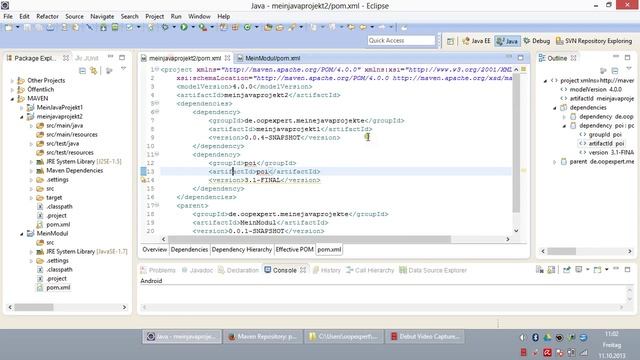Click the Run External Tools toolbar icon
The width and height of the screenshot is (640, 360).
pyautogui.click(x=203, y=27)
